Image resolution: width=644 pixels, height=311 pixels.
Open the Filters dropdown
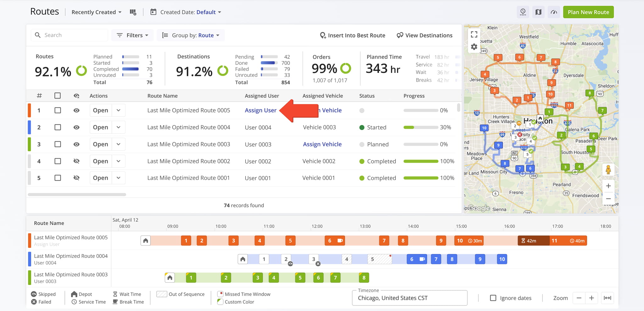pos(132,35)
